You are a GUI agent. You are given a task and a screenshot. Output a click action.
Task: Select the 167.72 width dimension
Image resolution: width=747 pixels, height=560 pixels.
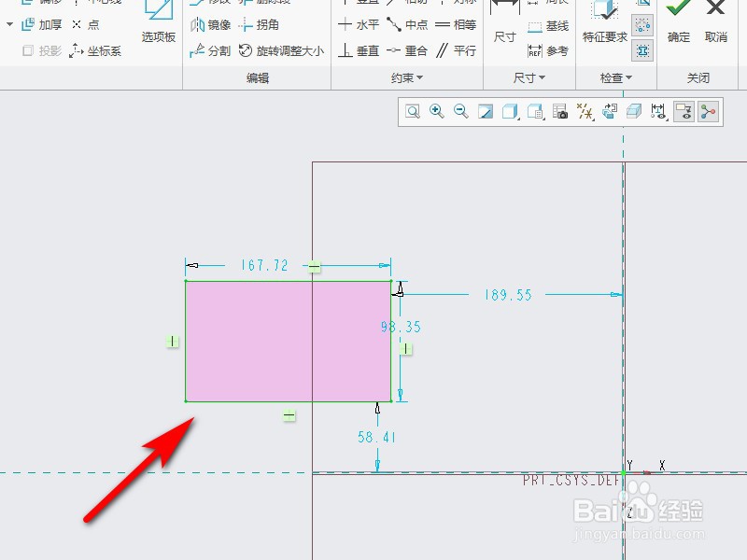click(x=264, y=265)
